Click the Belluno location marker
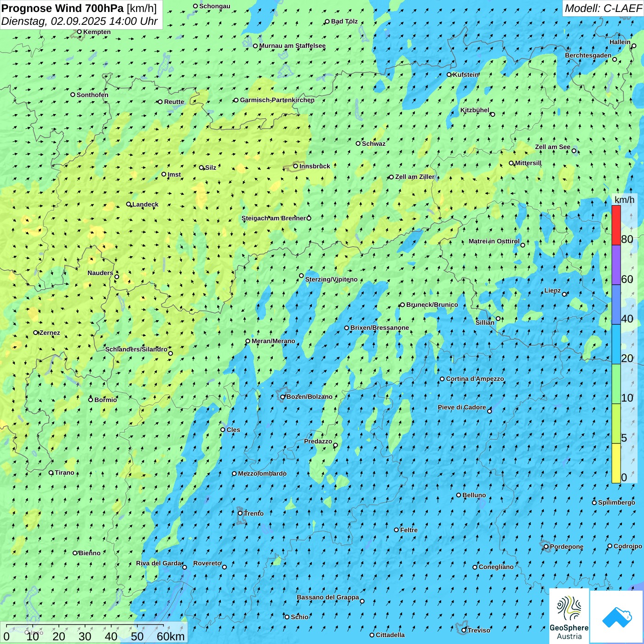Viewport: 644px width, 644px height. 459,495
